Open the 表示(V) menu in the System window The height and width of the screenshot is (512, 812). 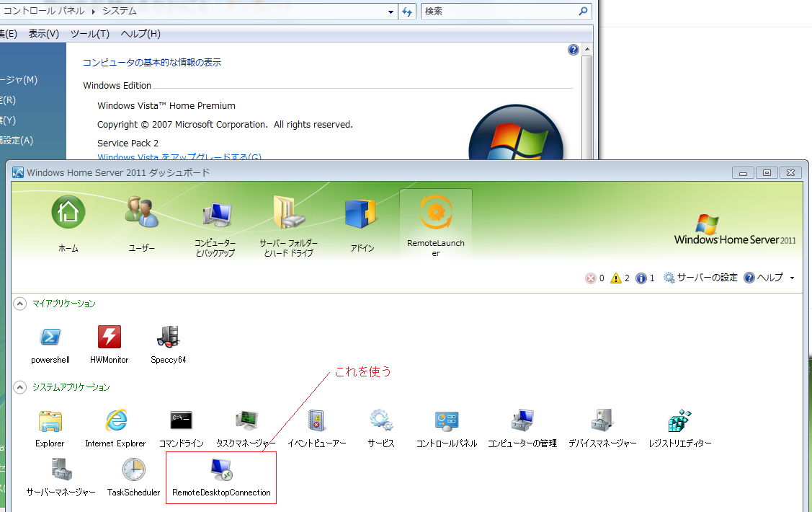click(43, 34)
